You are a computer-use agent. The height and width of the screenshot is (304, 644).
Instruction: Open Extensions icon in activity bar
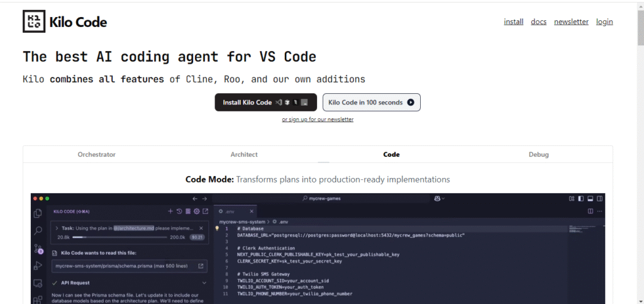pyautogui.click(x=38, y=300)
